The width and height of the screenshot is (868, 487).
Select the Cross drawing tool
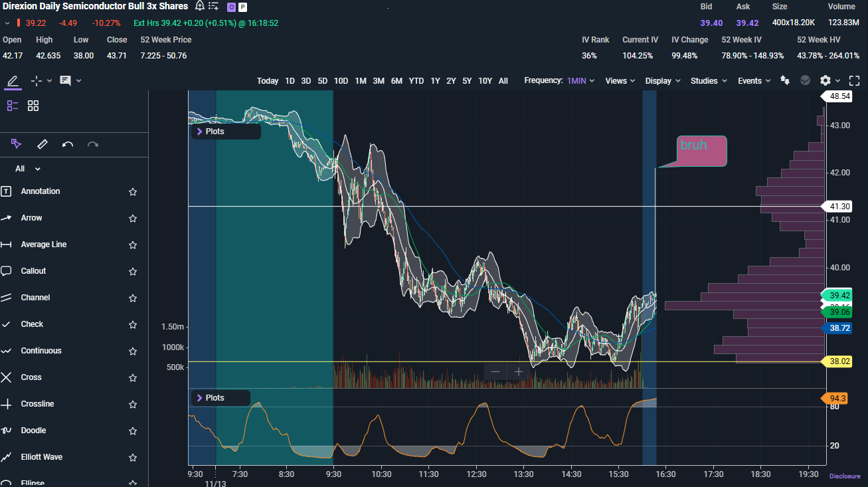pos(31,377)
